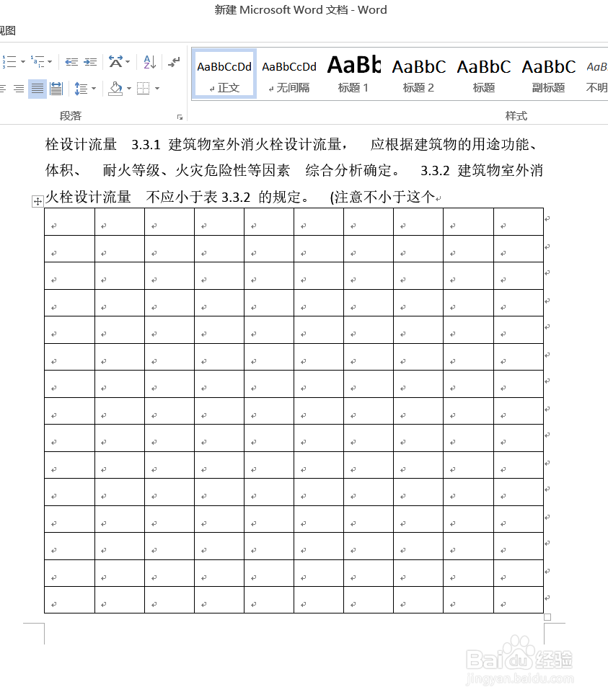
Task: Increase paragraph indent
Action: 90,61
